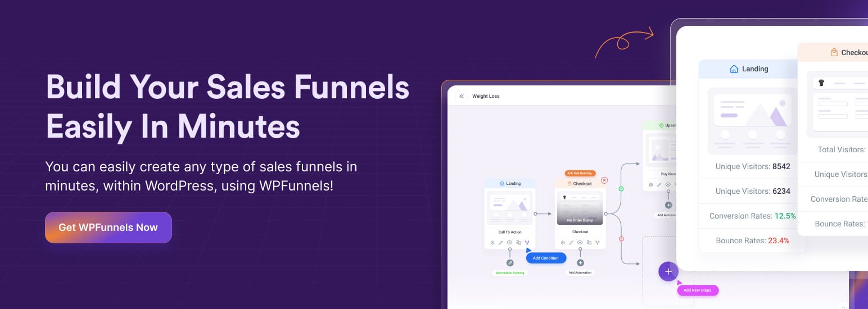The image size is (868, 309).
Task: Toggle eye preview icon on Checkout card
Action: tap(580, 243)
